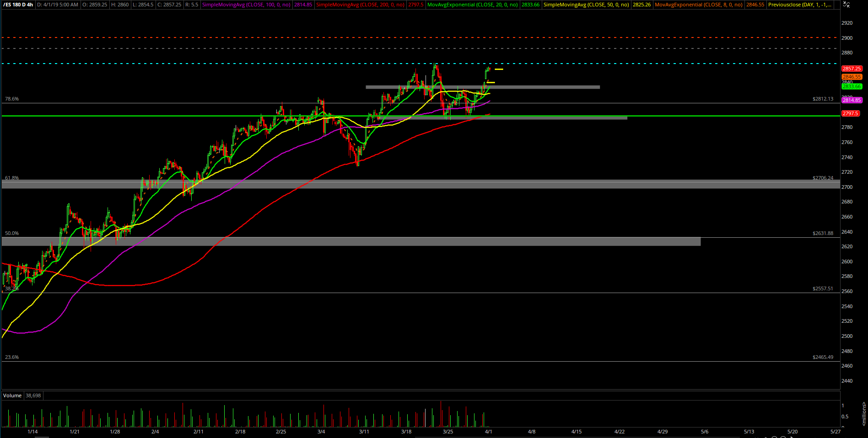Viewport: 868px width, 438px height.
Task: Open MovAvgExponential (CLOSE, 8, 0, no) study label
Action: point(699,5)
